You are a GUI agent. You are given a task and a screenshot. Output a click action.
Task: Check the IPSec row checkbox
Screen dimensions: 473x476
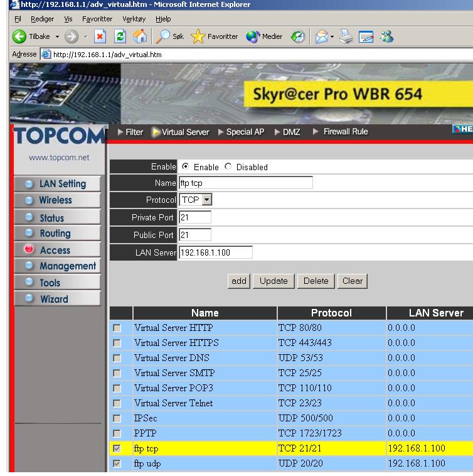tap(117, 418)
